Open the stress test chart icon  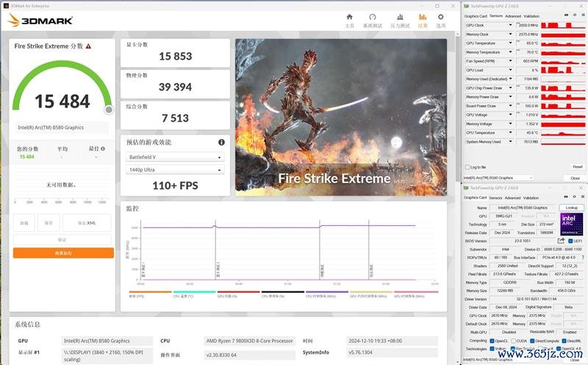[x=400, y=17]
